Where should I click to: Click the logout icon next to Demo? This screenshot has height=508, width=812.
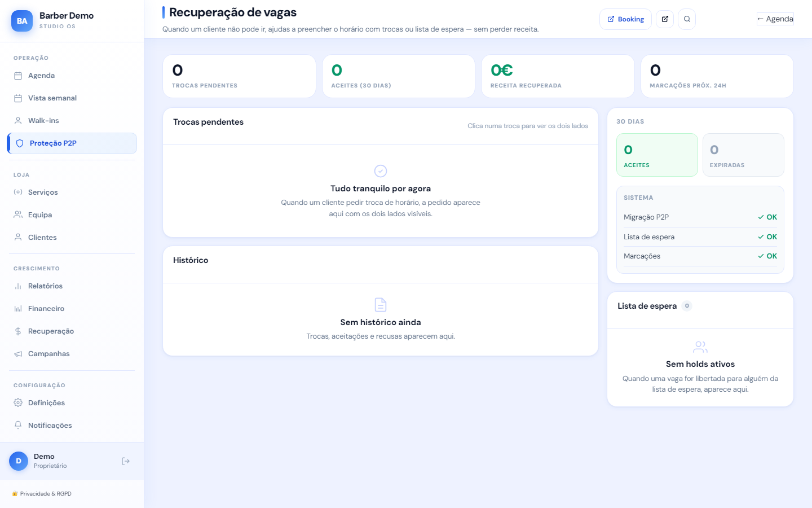(x=126, y=461)
